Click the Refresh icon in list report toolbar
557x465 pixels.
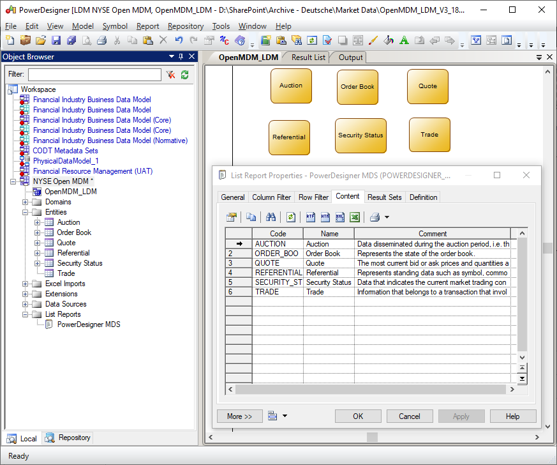click(x=291, y=217)
